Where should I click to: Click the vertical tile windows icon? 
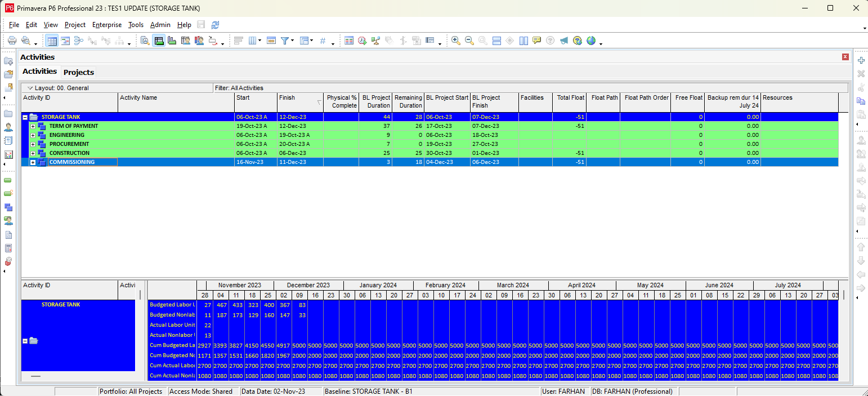524,41
